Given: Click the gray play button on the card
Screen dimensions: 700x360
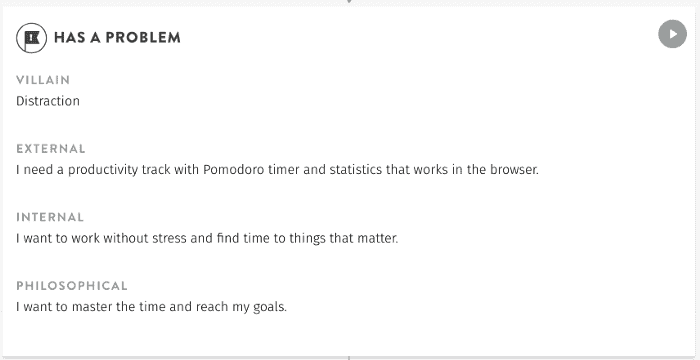Looking at the screenshot, I should pyautogui.click(x=672, y=34).
